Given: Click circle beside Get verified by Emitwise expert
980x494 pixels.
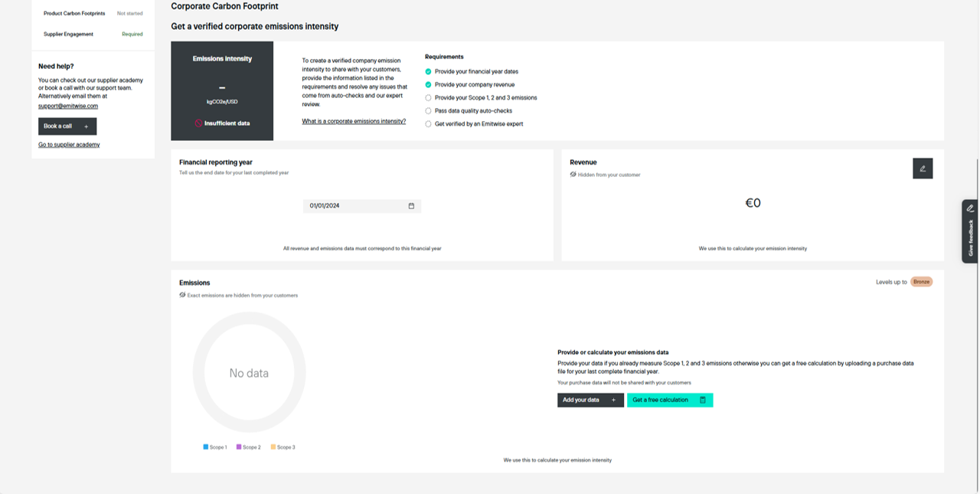Looking at the screenshot, I should 429,124.
